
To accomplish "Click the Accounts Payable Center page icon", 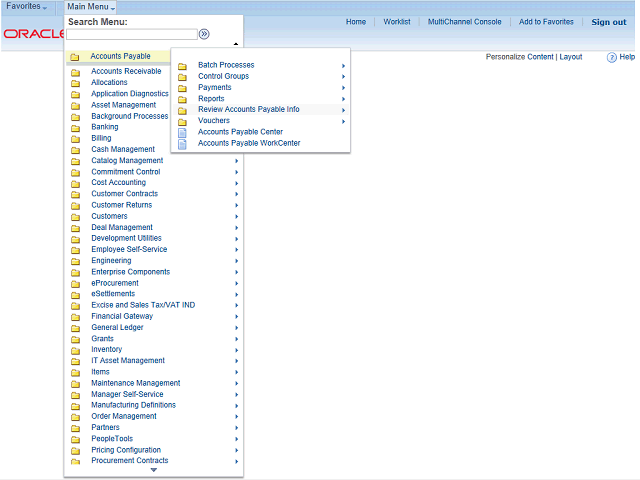I will (x=182, y=132).
